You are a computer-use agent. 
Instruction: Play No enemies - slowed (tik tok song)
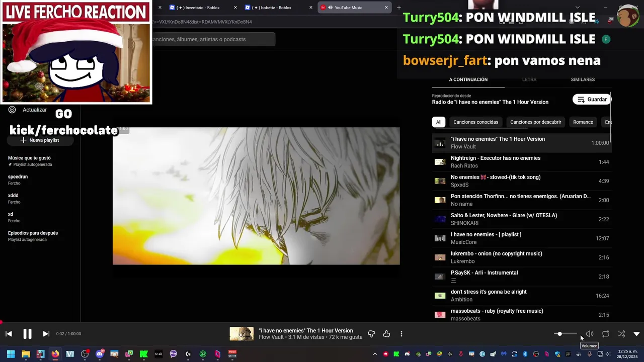[522, 181]
